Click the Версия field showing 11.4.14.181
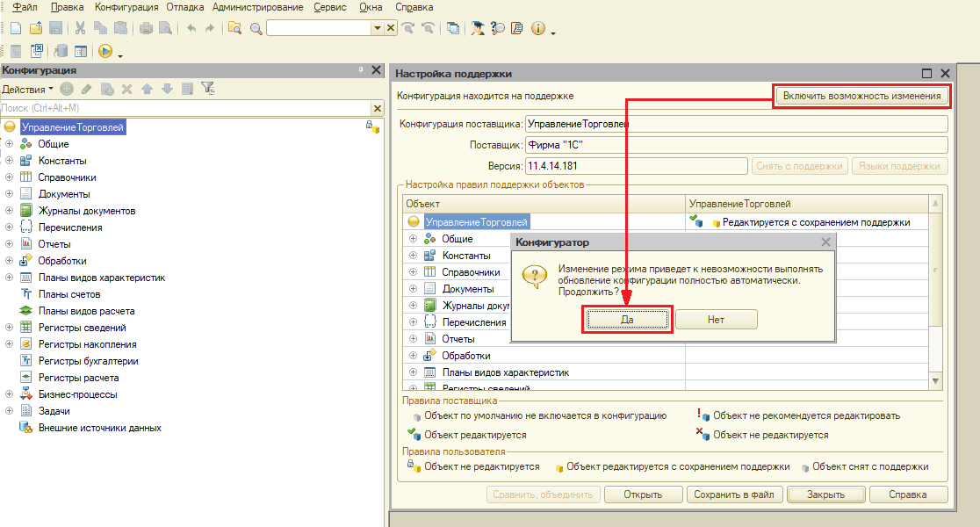Image resolution: width=980 pixels, height=527 pixels. coord(637,166)
